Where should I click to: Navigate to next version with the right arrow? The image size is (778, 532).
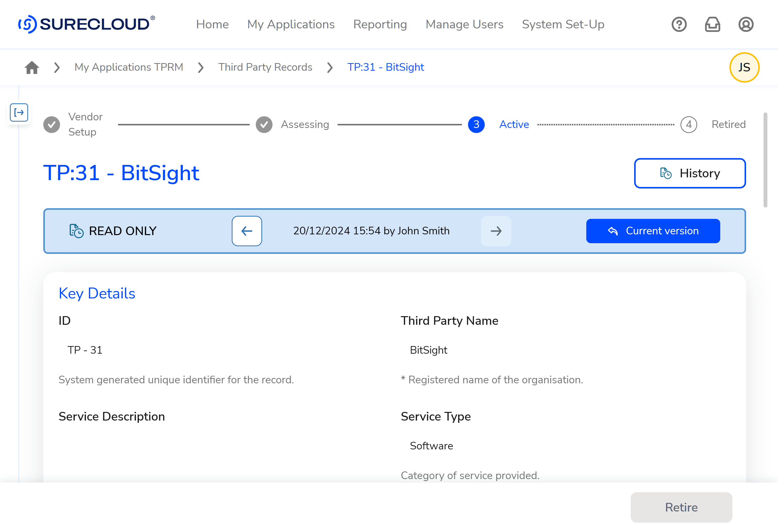point(496,231)
